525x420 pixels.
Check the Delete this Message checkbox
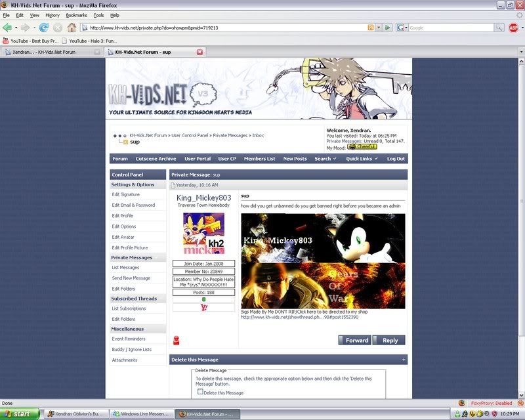[x=200, y=392]
